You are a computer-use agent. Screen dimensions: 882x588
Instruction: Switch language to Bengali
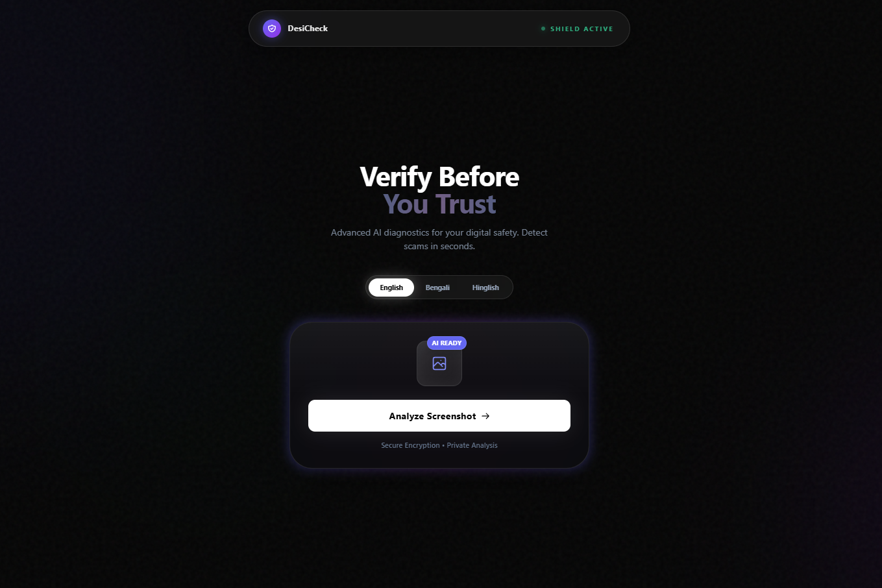[437, 288]
